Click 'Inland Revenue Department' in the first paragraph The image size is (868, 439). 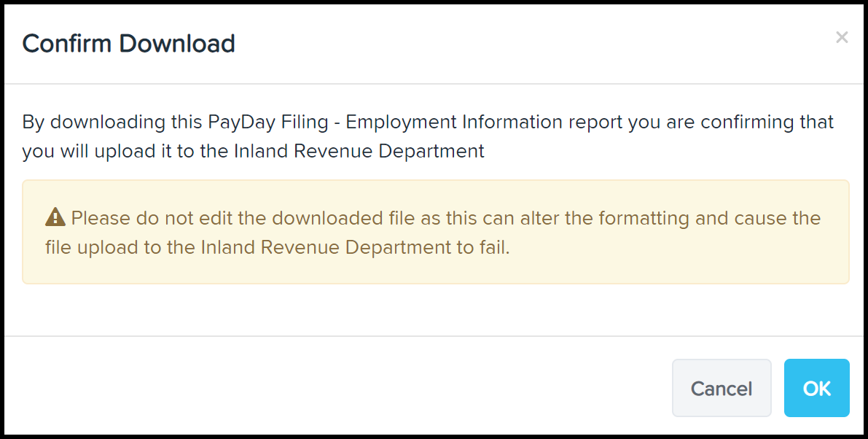tap(359, 150)
